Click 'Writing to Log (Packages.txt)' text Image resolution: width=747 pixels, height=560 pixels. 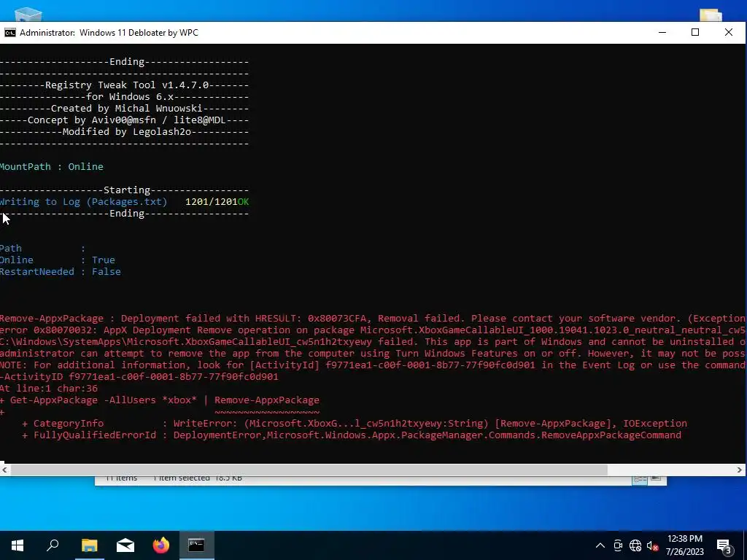click(83, 202)
